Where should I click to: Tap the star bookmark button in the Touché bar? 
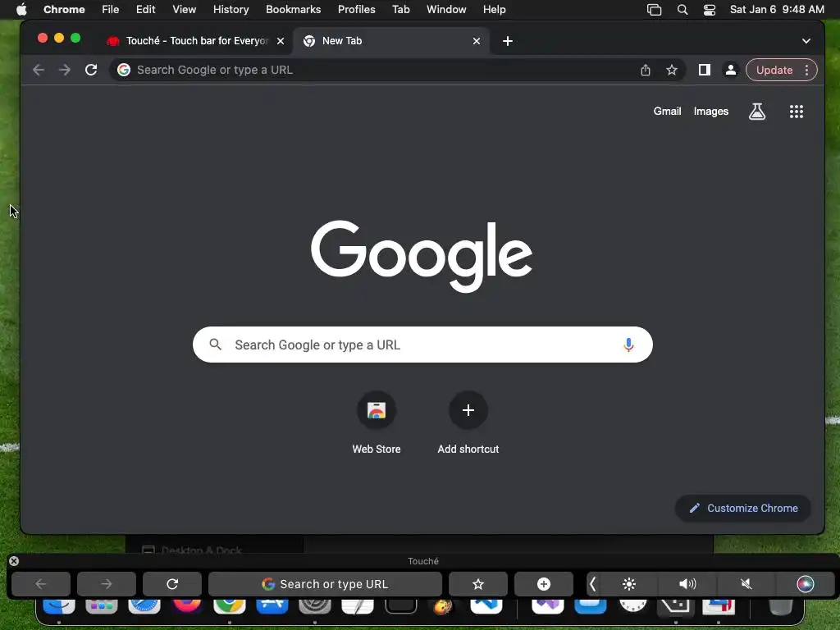(478, 584)
